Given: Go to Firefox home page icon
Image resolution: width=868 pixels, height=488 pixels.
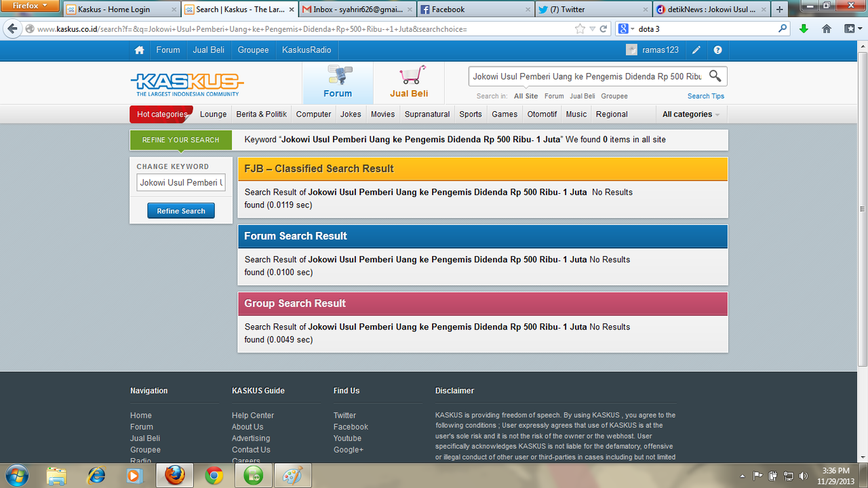Looking at the screenshot, I should [827, 29].
